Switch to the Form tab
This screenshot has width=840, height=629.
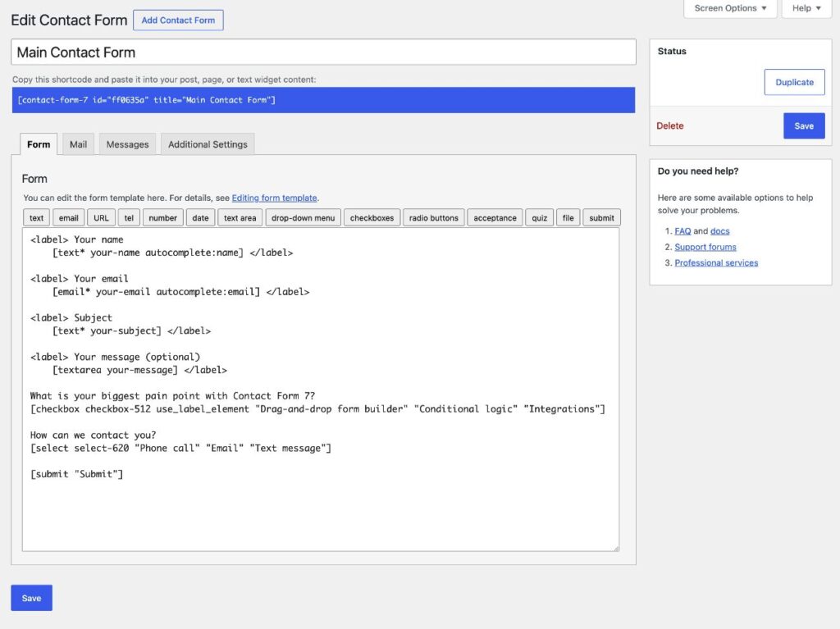click(x=39, y=144)
